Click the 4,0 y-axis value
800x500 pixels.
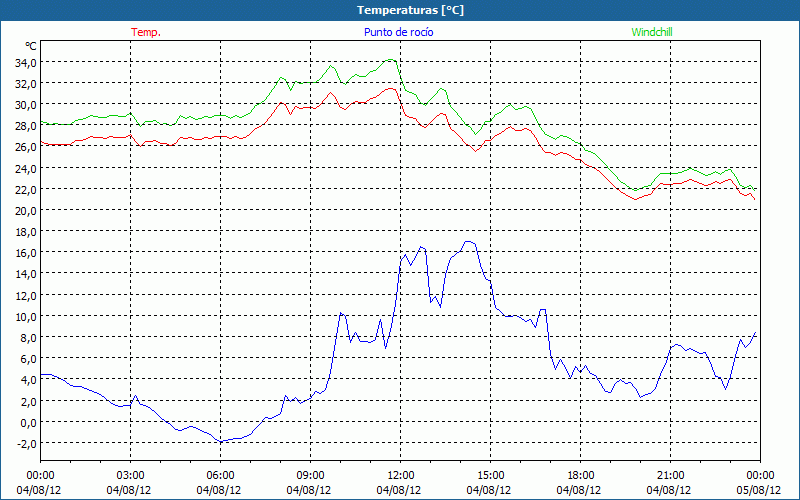click(29, 380)
